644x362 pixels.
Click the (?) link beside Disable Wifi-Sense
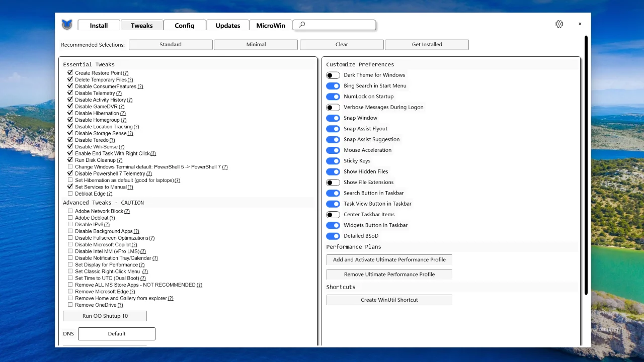coord(122,147)
